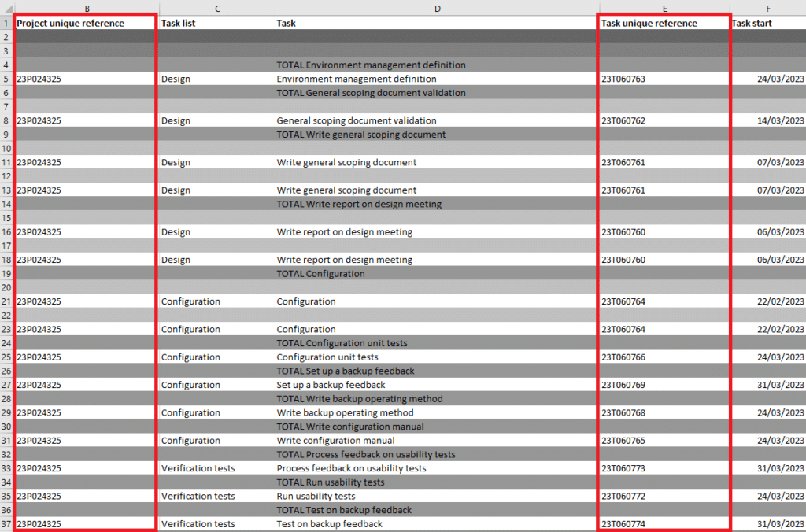
Task: Select "Configuration unit tests" task in row 25
Action: click(x=327, y=357)
